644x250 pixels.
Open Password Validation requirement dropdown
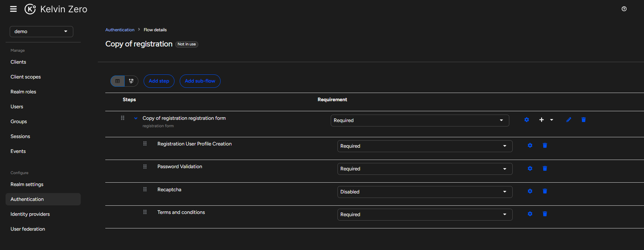(424, 169)
